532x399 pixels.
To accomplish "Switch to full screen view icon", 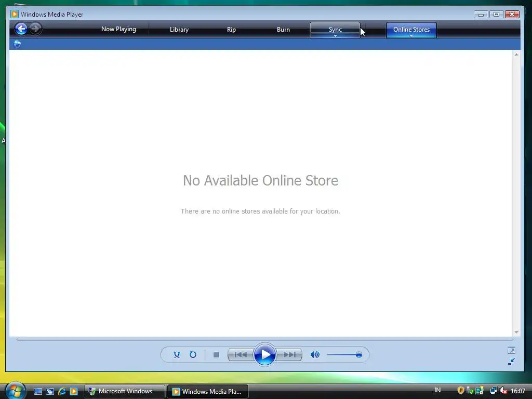I will 511,350.
